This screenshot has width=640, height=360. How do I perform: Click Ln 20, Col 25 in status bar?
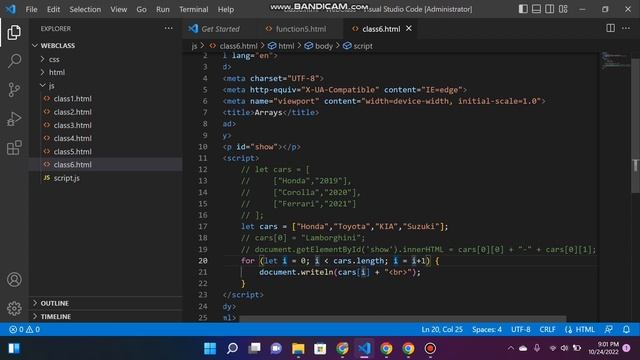[442, 329]
